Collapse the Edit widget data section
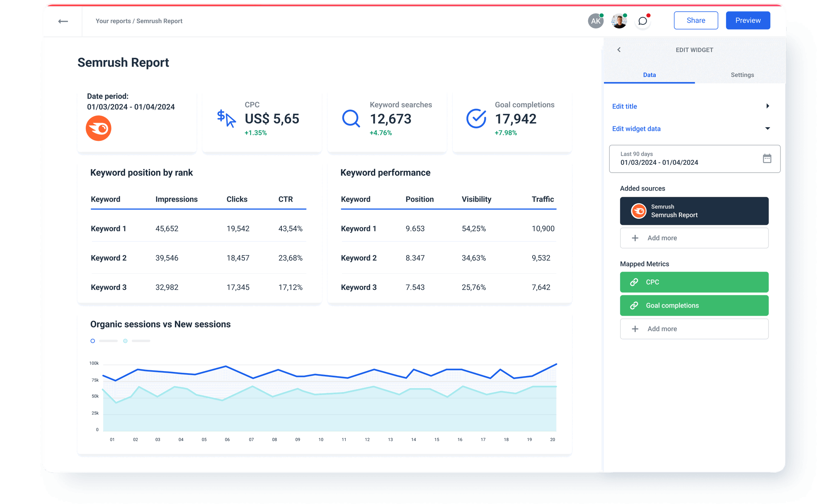 pos(768,128)
